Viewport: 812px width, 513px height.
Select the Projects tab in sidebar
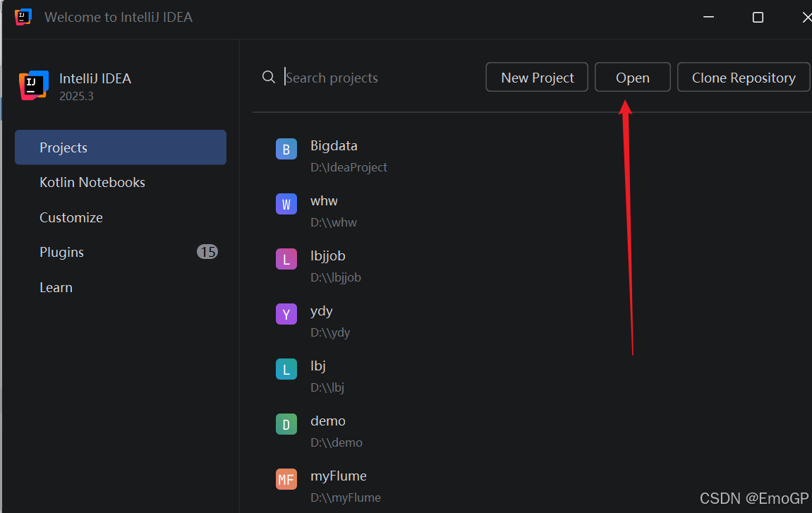click(121, 147)
